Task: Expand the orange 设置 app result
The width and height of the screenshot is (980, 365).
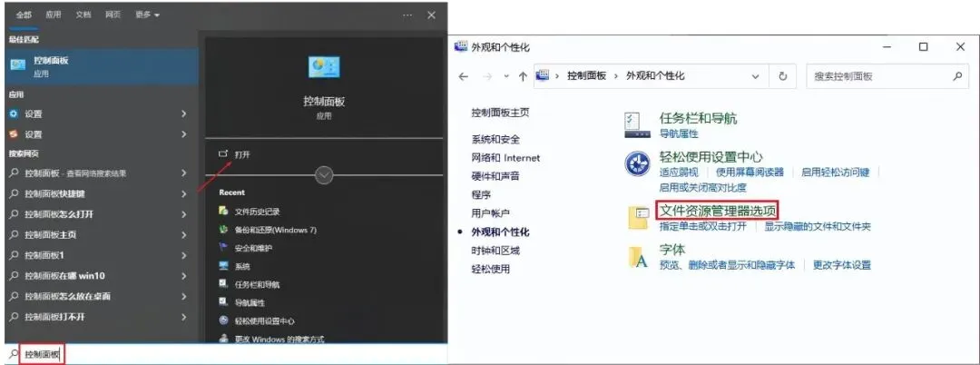Action: coord(183,134)
